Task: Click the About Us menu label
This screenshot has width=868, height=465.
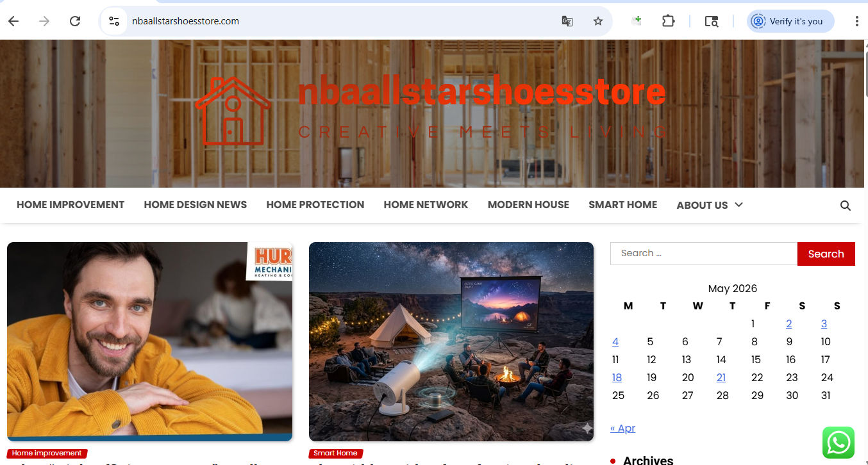Action: pos(702,206)
